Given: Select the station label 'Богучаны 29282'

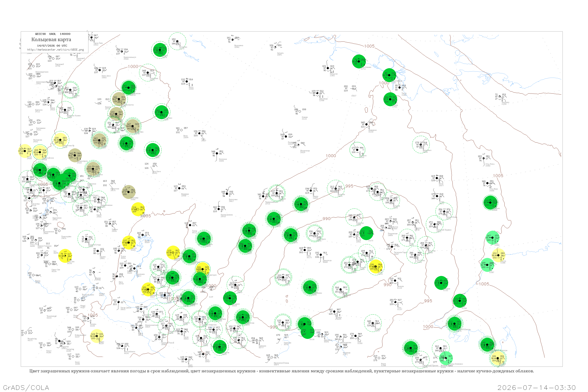Looking at the screenshot, I should 134,199.
